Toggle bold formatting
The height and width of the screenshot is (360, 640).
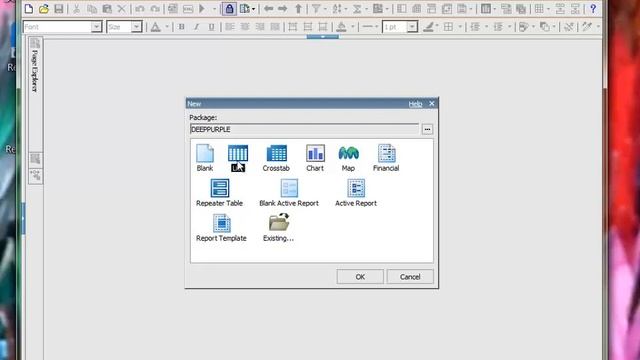(182, 27)
